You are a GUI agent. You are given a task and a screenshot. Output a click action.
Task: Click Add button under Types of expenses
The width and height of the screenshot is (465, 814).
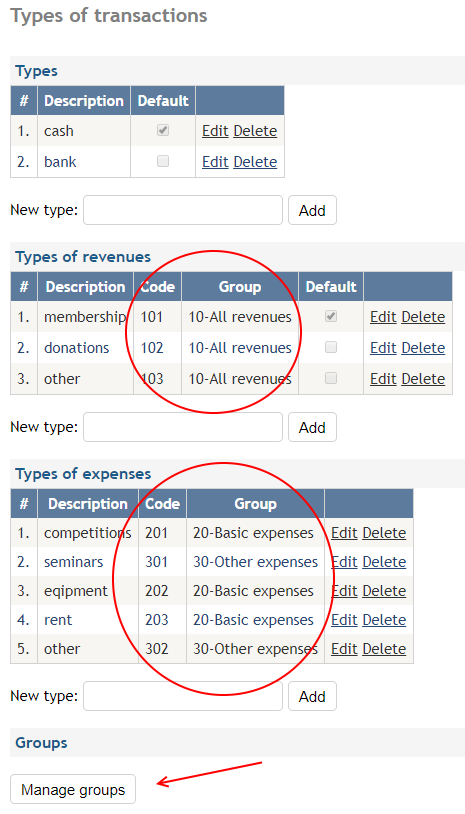(312, 696)
